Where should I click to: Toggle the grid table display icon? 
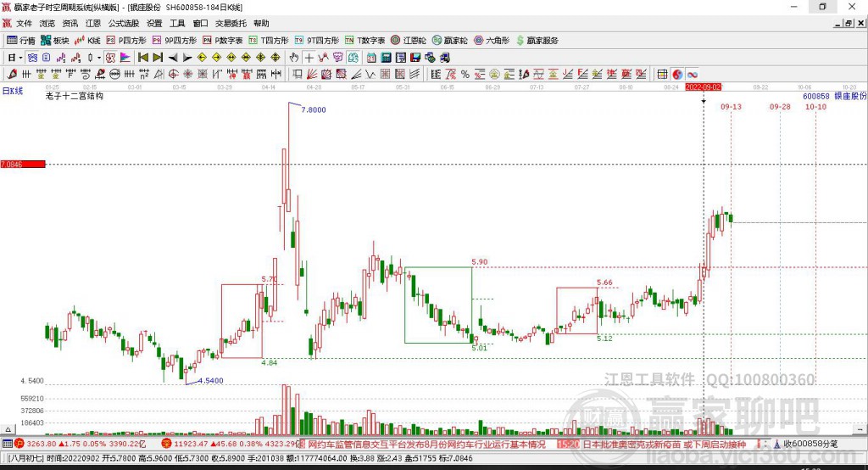coord(662,75)
